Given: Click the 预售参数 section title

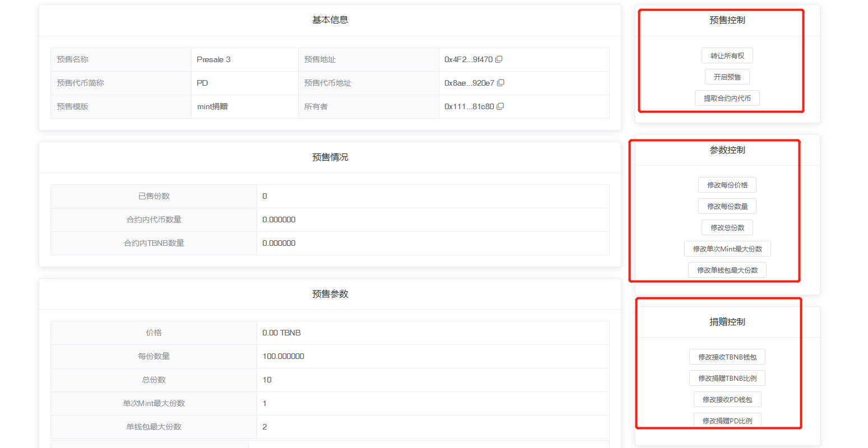Looking at the screenshot, I should 330,294.
